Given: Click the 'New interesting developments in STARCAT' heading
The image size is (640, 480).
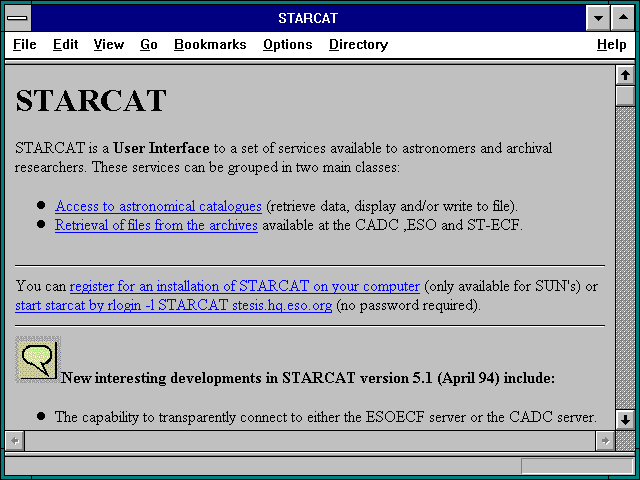Looking at the screenshot, I should 308,378.
